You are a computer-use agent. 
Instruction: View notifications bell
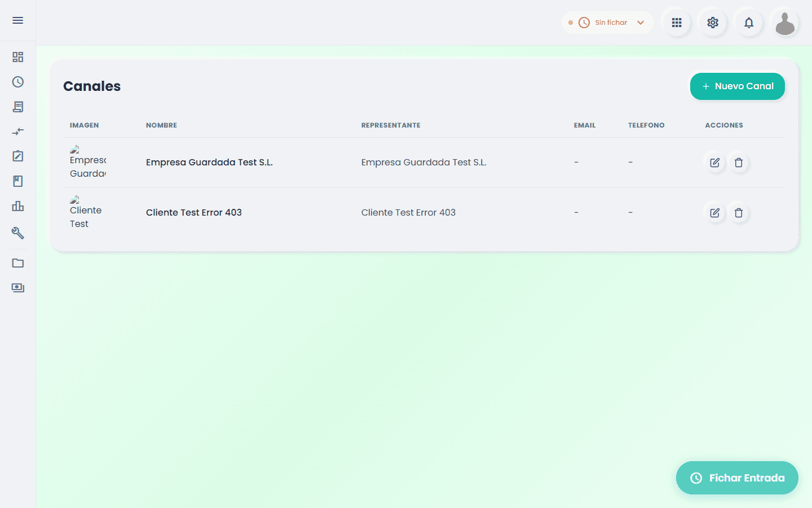pyautogui.click(x=749, y=23)
